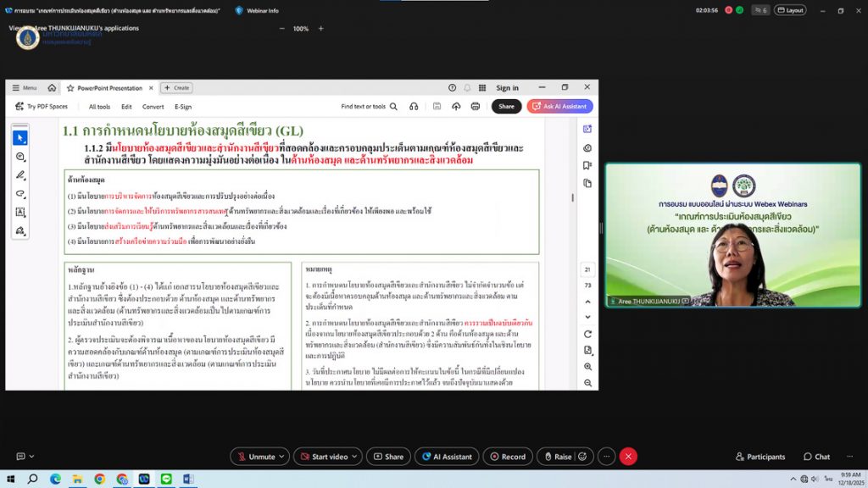Open the Participants panel in Webex
868x488 pixels.
pyautogui.click(x=760, y=457)
